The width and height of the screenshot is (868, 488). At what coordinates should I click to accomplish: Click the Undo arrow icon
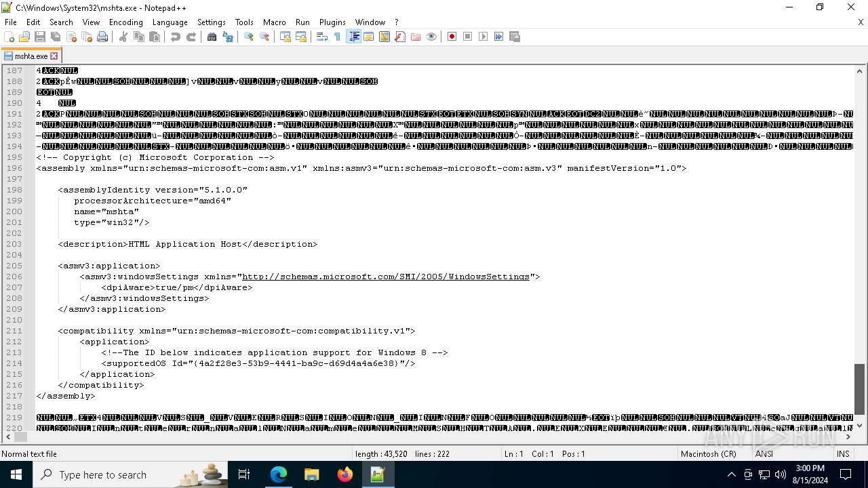[x=176, y=37]
